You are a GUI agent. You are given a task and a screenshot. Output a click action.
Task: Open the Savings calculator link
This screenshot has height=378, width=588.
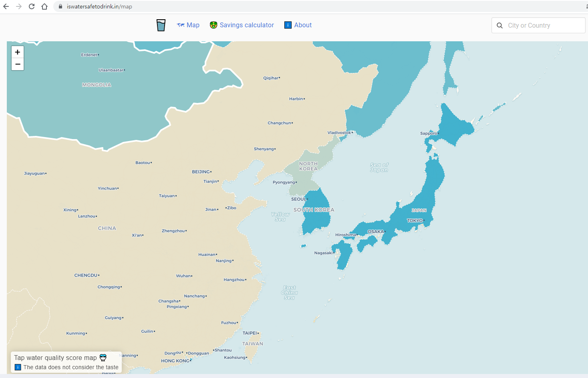[247, 25]
